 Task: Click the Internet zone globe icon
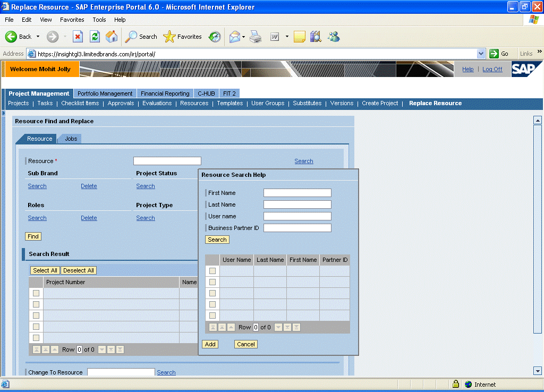point(469,385)
